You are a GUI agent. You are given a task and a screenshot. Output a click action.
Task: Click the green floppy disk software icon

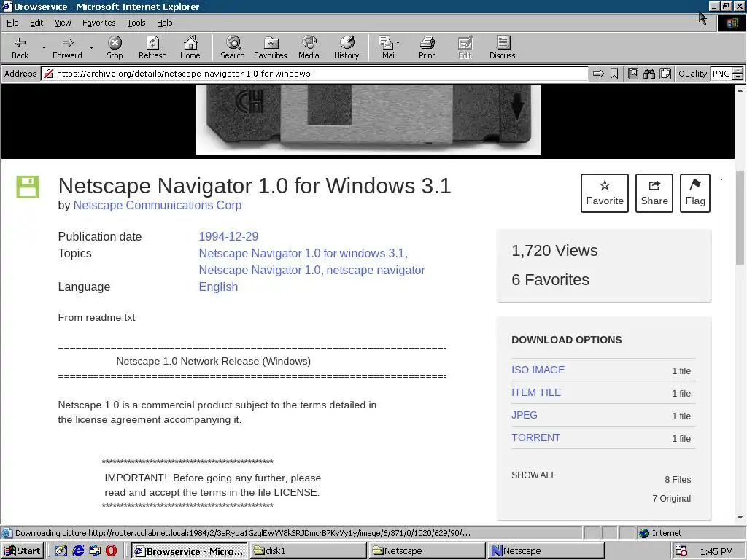tap(28, 187)
